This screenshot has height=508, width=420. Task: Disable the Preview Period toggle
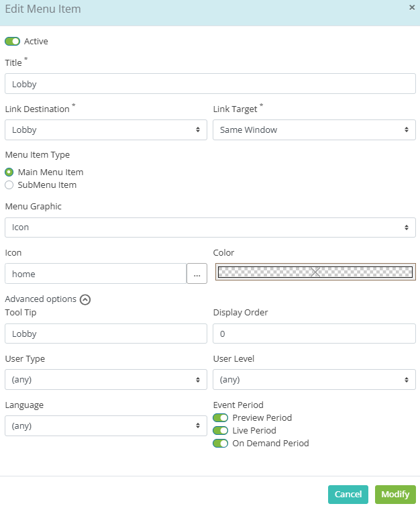221,418
